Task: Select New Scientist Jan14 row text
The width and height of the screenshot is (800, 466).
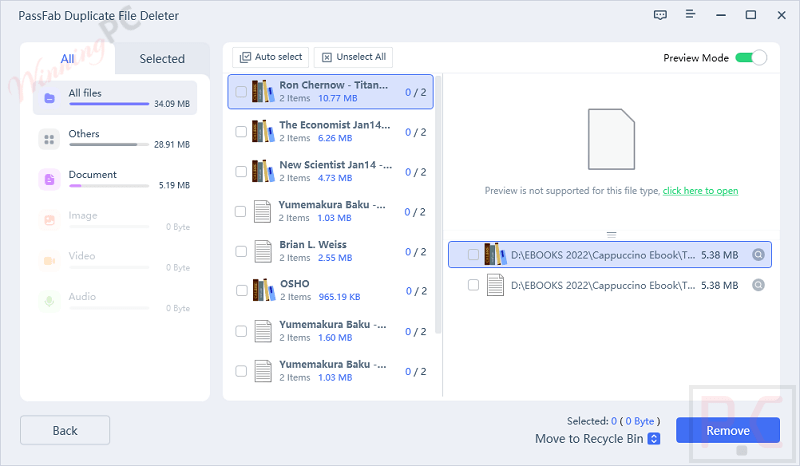Action: pos(336,165)
